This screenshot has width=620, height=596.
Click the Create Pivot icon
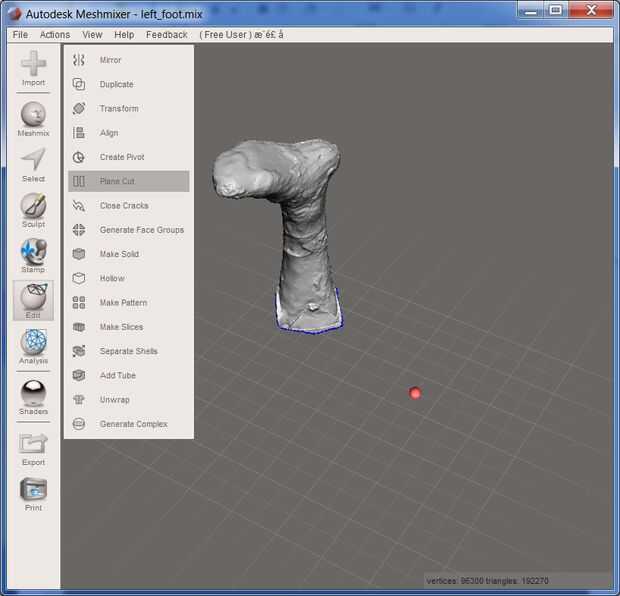79,157
